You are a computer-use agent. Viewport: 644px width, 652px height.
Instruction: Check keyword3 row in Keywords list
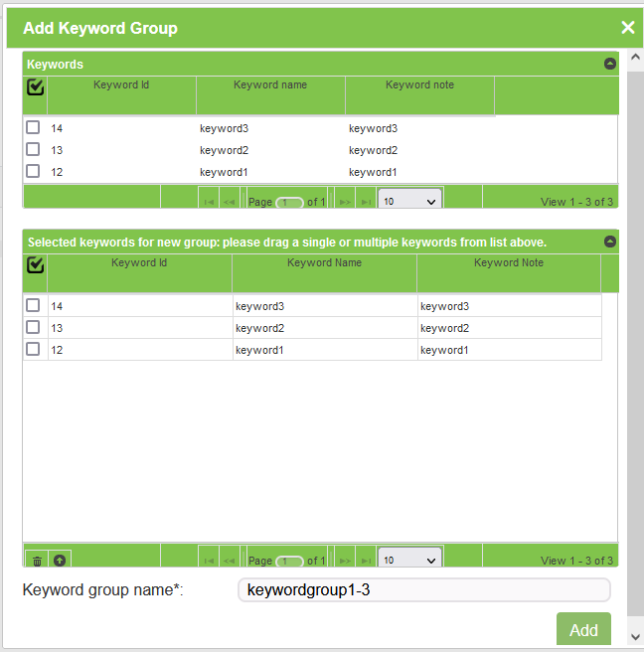coord(33,128)
